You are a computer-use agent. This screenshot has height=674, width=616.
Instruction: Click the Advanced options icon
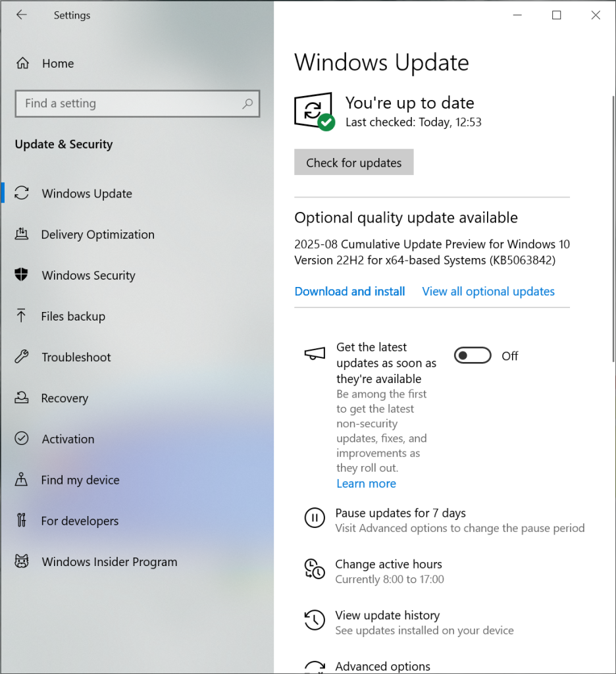315,667
